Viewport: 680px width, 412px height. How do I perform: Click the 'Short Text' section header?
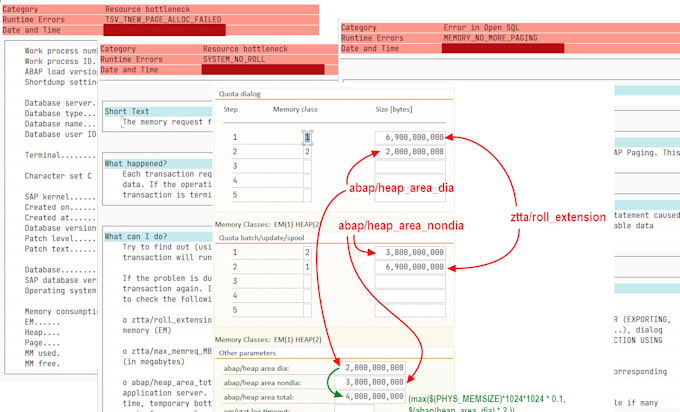coord(127,111)
